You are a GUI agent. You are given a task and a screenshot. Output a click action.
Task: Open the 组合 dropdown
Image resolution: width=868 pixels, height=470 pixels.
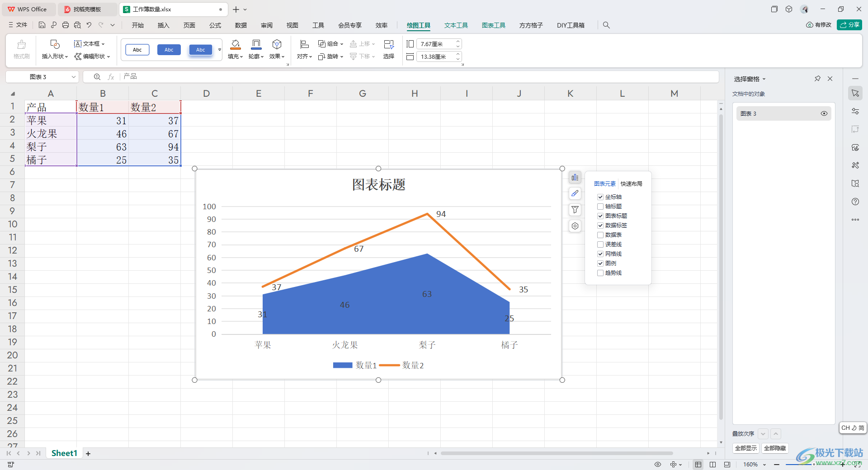click(x=331, y=44)
